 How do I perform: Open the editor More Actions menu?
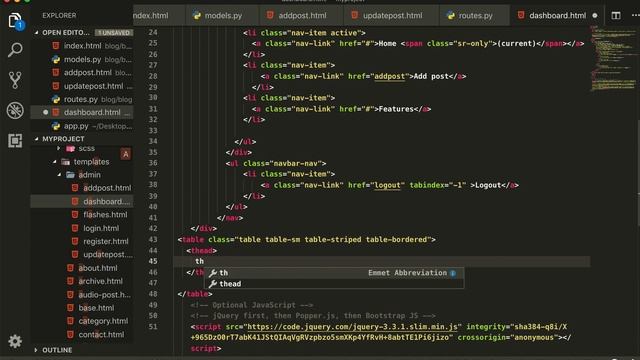636,16
